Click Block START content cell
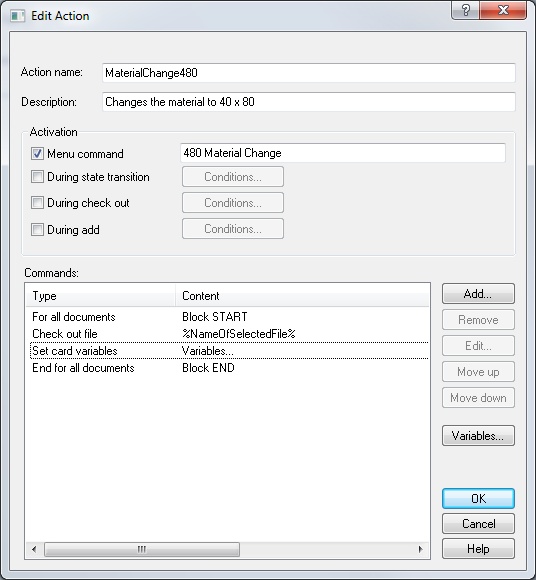The width and height of the screenshot is (536, 580). pos(215,317)
